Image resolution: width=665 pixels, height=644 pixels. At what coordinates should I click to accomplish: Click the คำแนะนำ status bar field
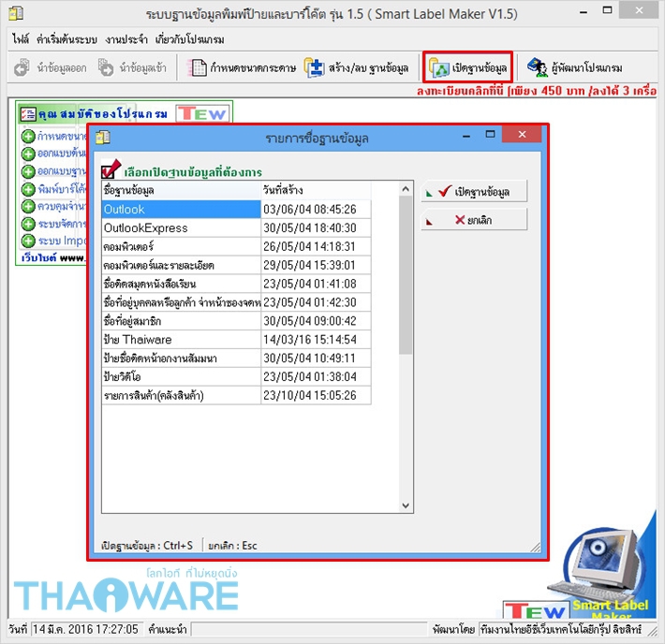tap(308, 629)
